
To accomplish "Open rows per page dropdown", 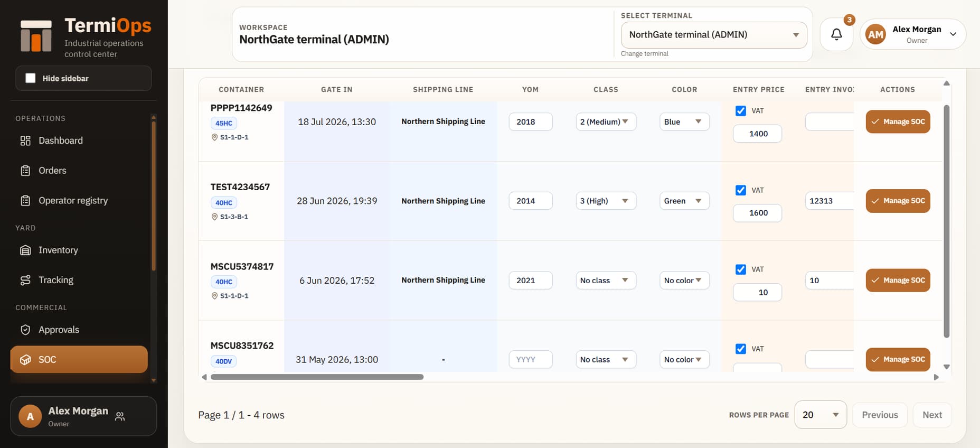I will (x=821, y=415).
